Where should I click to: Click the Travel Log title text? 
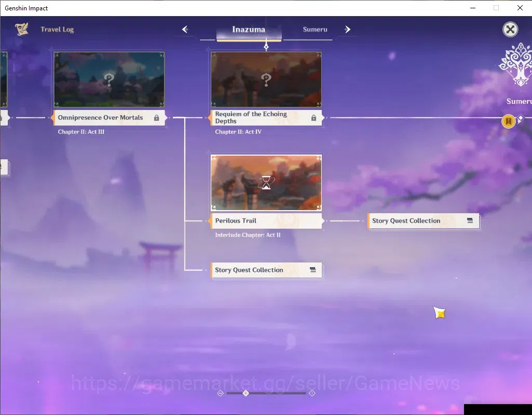pos(57,30)
